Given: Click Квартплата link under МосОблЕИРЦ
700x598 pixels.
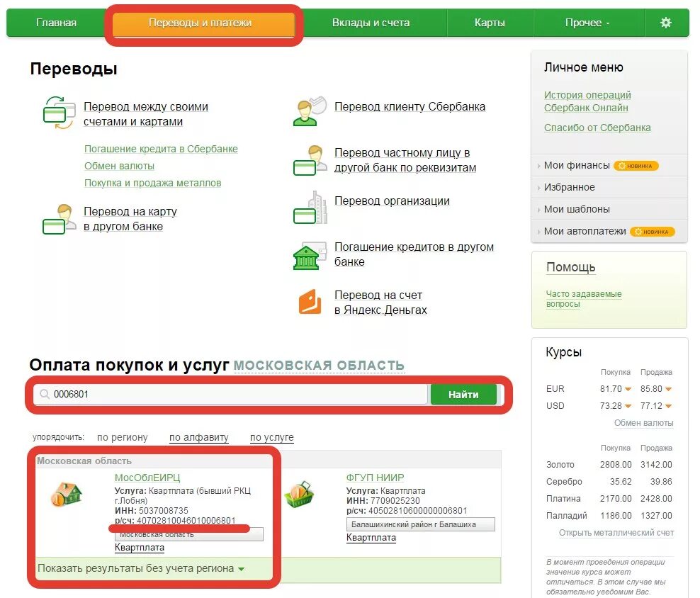Looking at the screenshot, I should pos(140,548).
